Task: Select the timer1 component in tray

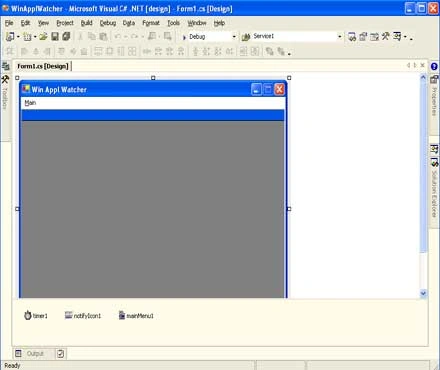Action: 36,315
